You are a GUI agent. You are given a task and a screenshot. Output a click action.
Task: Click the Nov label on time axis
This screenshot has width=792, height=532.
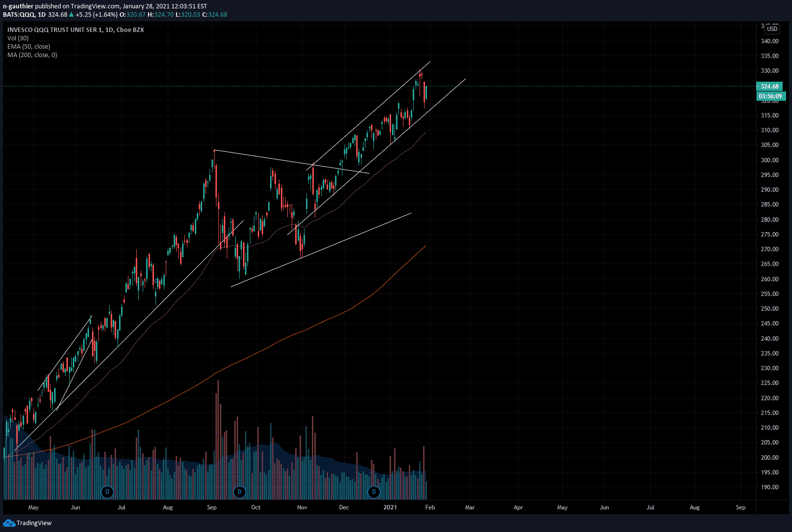point(302,507)
